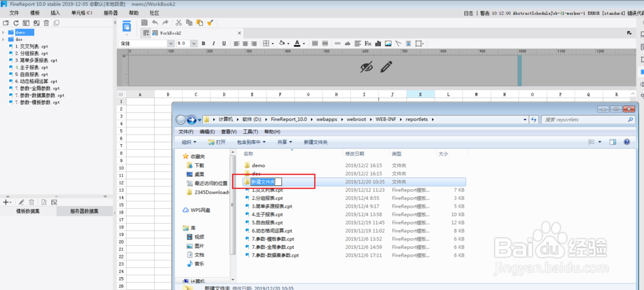
Task: Select 下载 in Explorer favorites
Action: [x=199, y=165]
